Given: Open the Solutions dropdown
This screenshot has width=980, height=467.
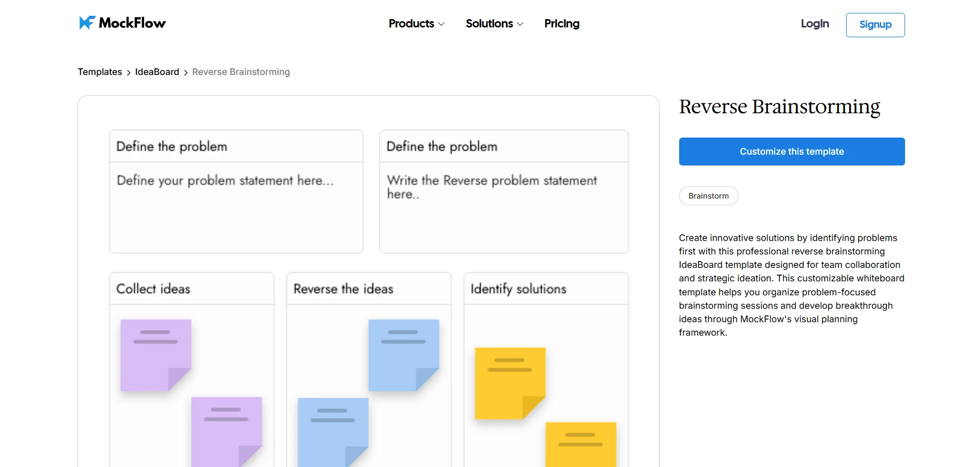Looking at the screenshot, I should pos(490,24).
